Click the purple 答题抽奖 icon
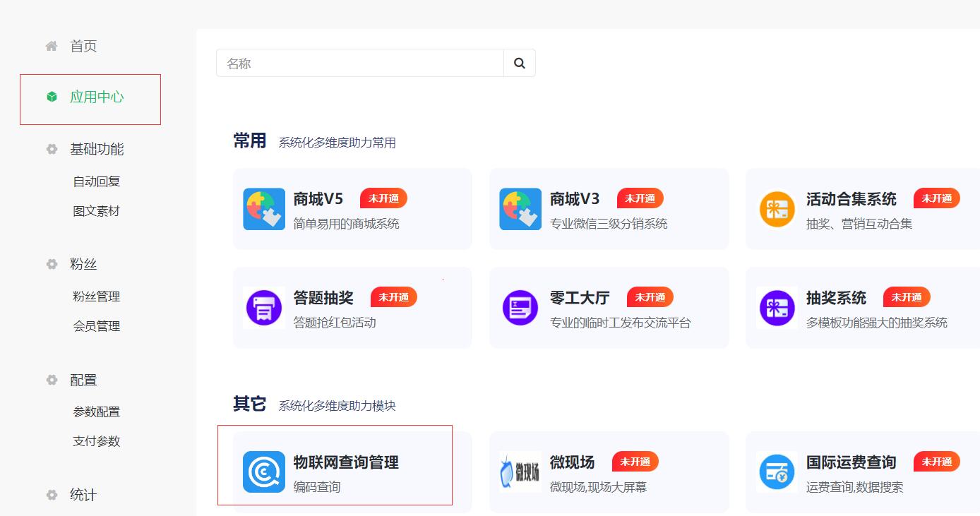980x516 pixels. click(x=264, y=308)
